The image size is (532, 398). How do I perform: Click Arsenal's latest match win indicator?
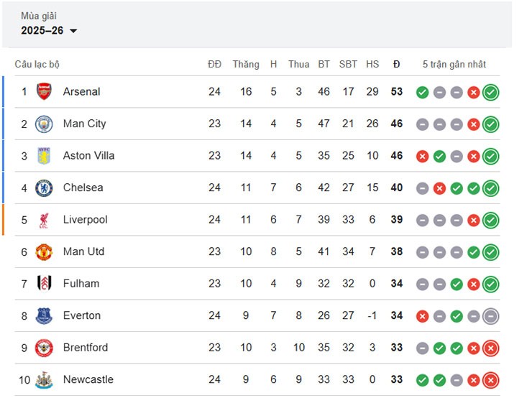490,92
